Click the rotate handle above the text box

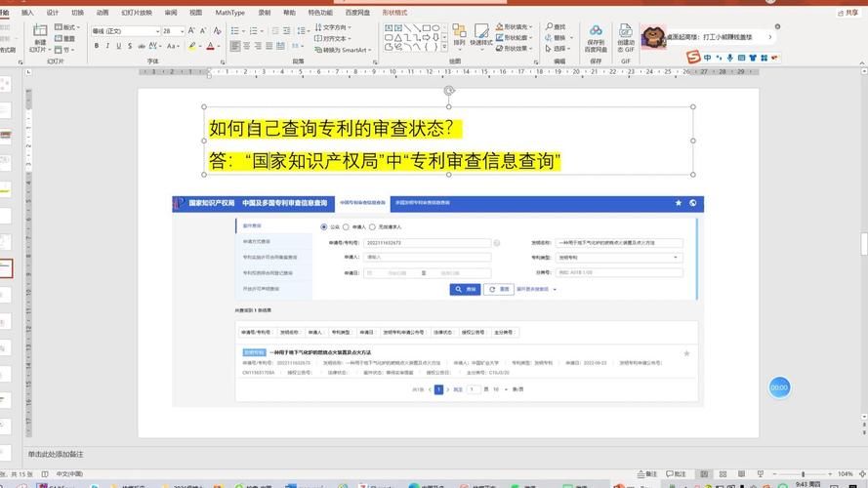point(449,90)
